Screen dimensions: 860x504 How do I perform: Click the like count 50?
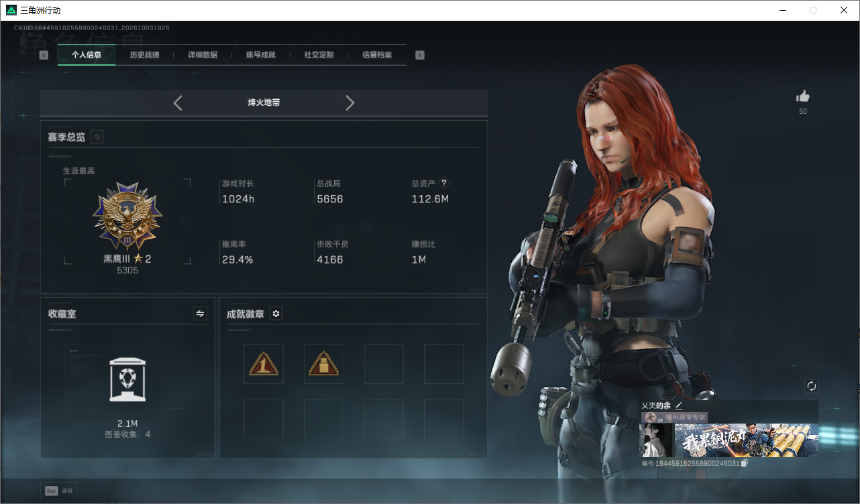pos(803,111)
